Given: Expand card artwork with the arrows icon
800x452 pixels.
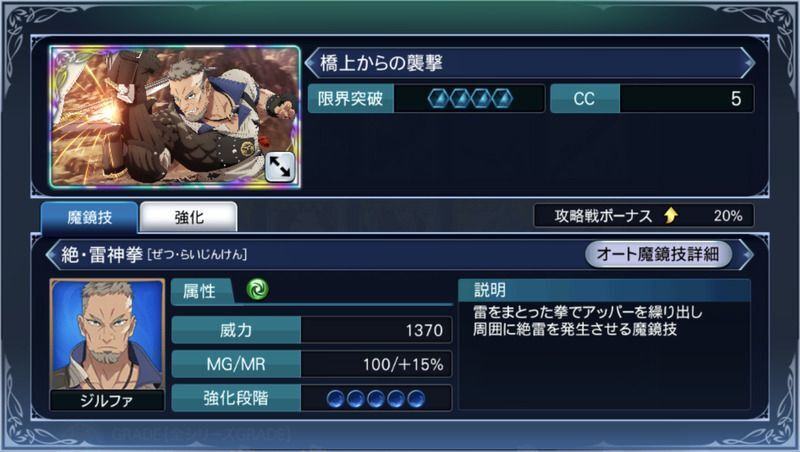Looking at the screenshot, I should (x=280, y=167).
